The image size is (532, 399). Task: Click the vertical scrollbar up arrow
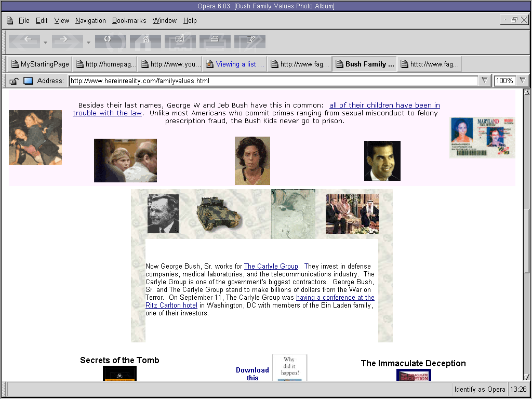coord(526,92)
